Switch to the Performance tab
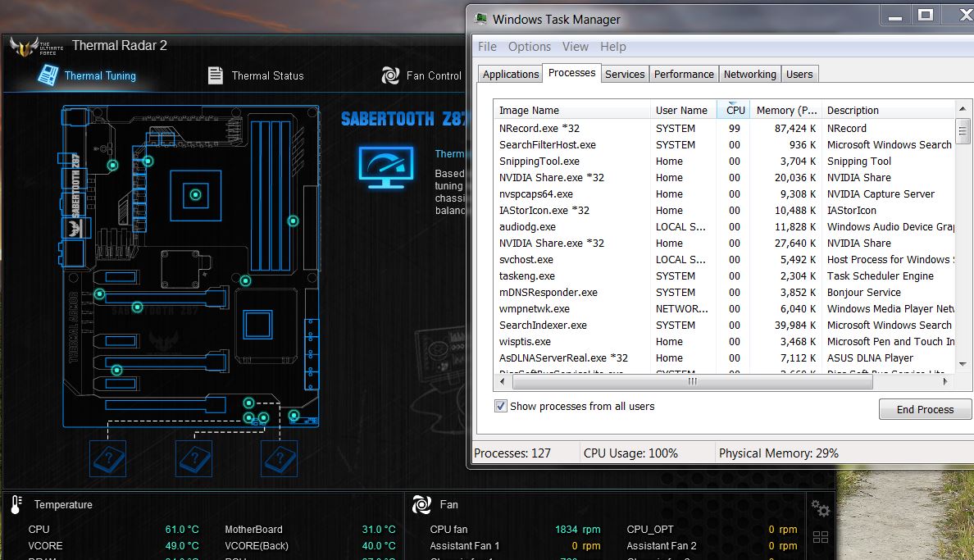Screen dimensions: 974x560 coord(684,74)
